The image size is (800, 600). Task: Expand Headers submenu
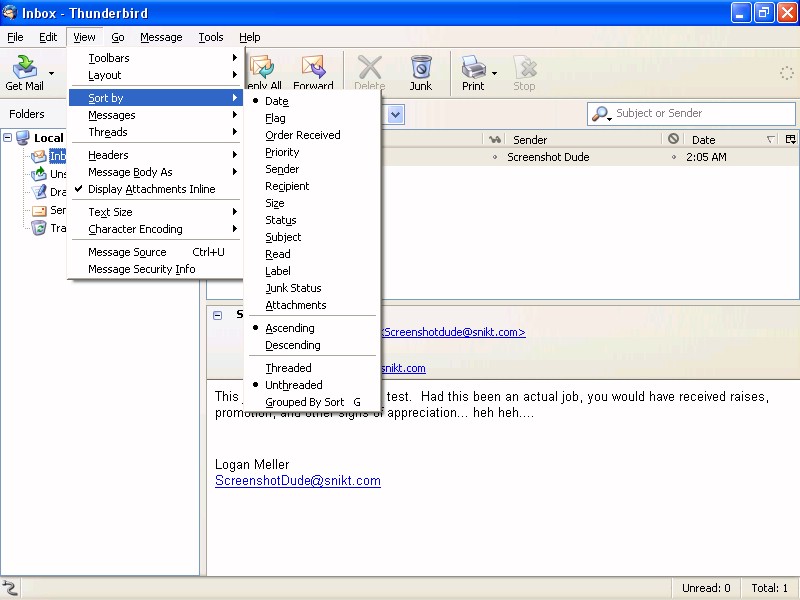tap(156, 155)
